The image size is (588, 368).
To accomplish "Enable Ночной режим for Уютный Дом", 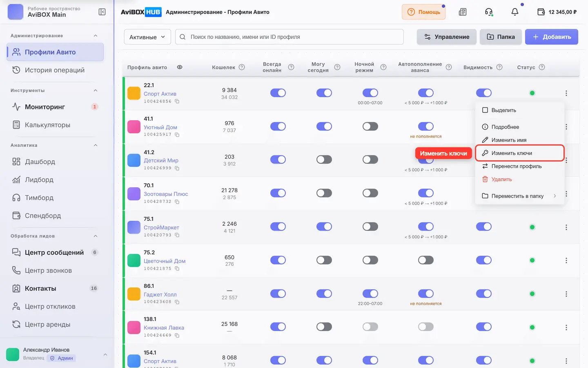I will [x=370, y=126].
